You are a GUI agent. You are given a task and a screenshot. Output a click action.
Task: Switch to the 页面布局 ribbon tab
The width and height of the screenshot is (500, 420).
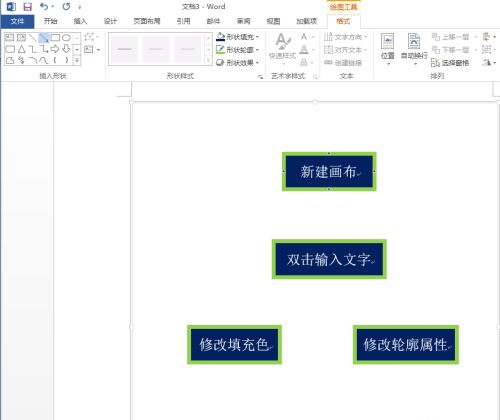(147, 21)
